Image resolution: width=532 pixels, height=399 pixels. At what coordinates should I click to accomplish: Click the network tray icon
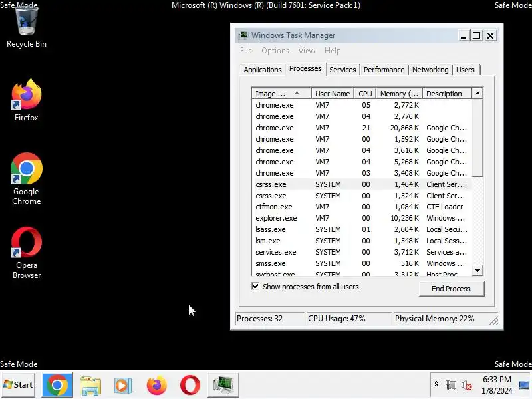[451, 385]
